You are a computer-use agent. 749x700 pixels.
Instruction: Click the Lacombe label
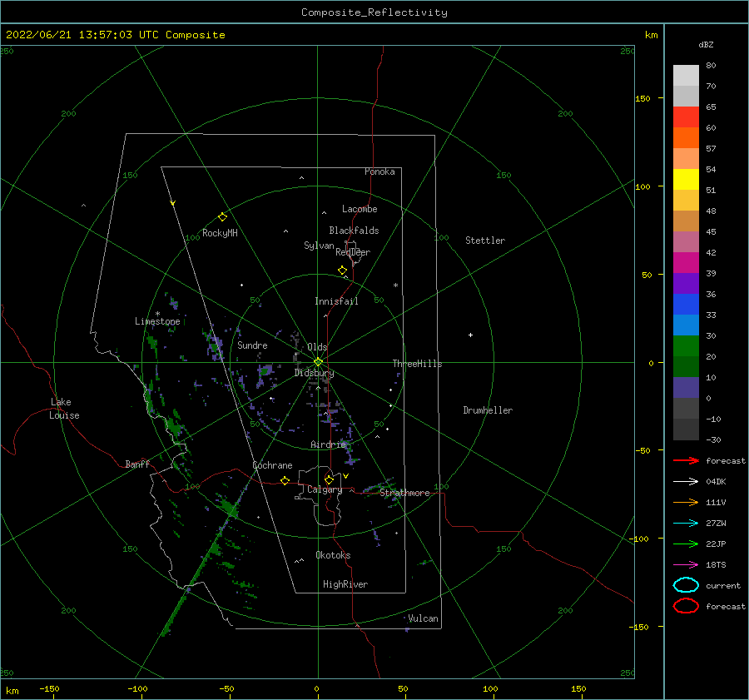(x=360, y=209)
